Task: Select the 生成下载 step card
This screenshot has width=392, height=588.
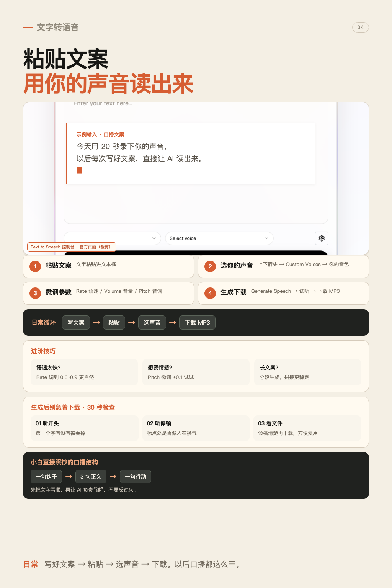Action: (x=283, y=293)
